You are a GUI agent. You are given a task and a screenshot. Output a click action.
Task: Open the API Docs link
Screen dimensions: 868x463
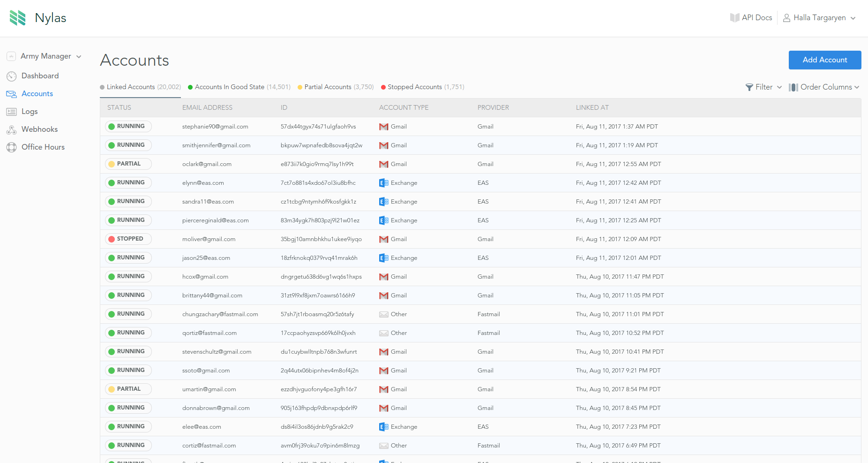coord(751,18)
